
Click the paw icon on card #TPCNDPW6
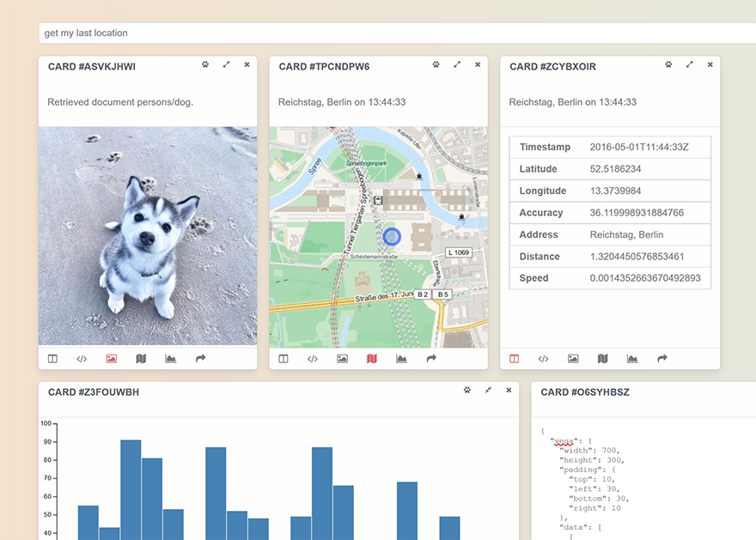coord(436,64)
